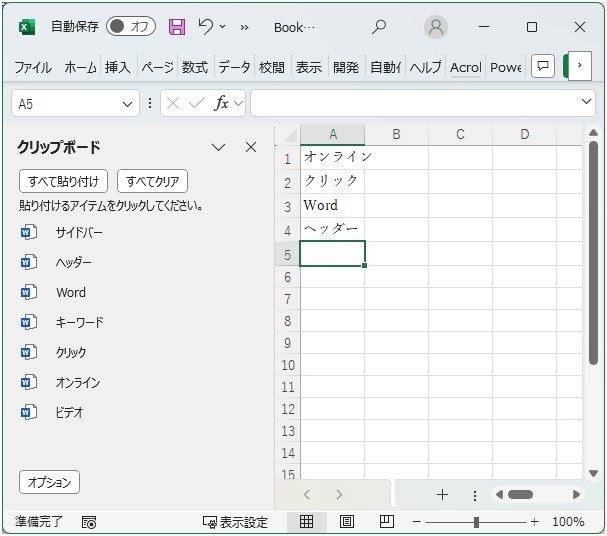Close the クリップボード pane
Viewport: 607px width, 536px height.
coord(251,147)
